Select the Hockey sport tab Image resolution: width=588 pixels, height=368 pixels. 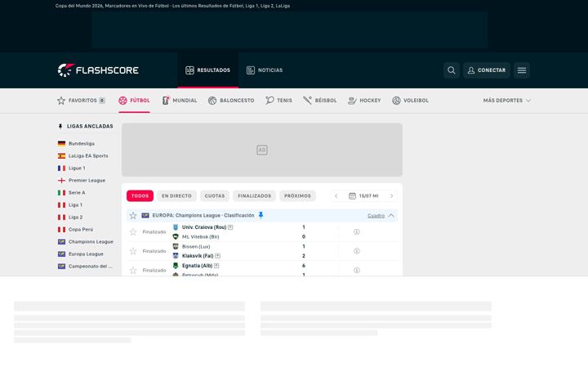tap(364, 101)
